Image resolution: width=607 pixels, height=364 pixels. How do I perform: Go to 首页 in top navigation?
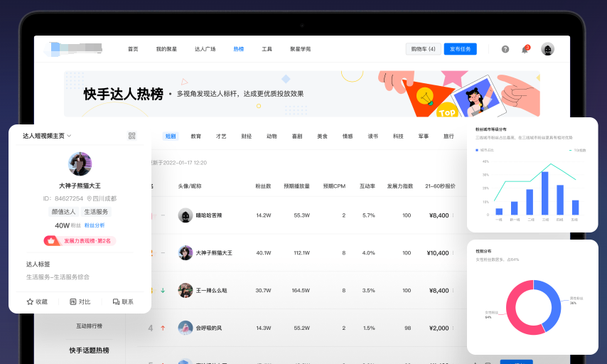point(133,49)
